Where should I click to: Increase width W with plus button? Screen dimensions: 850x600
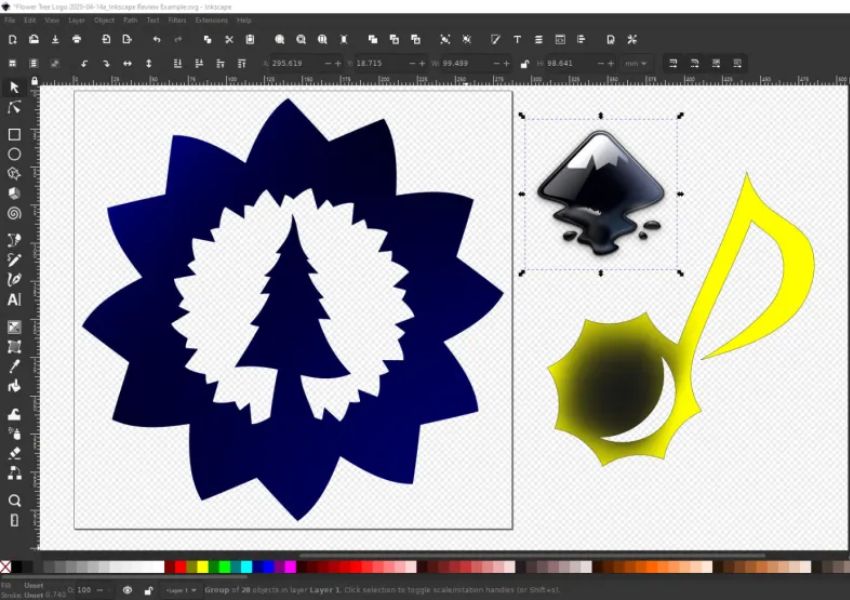pyautogui.click(x=506, y=63)
